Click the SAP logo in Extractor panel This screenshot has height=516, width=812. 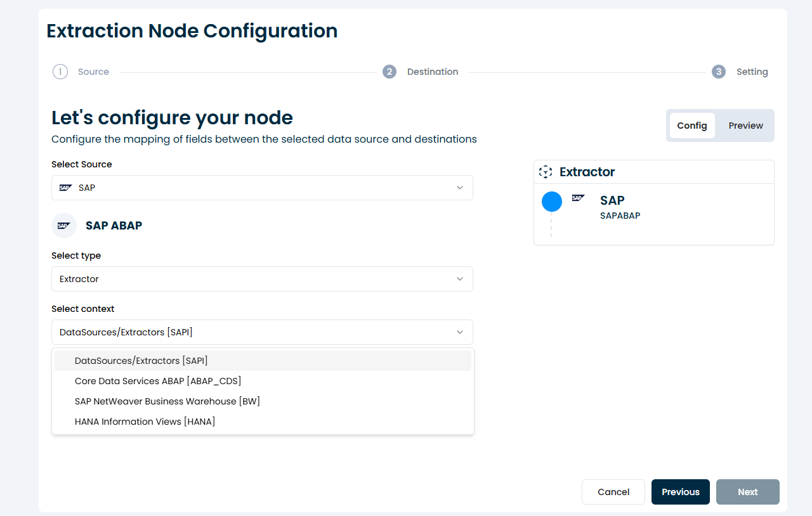pyautogui.click(x=578, y=198)
